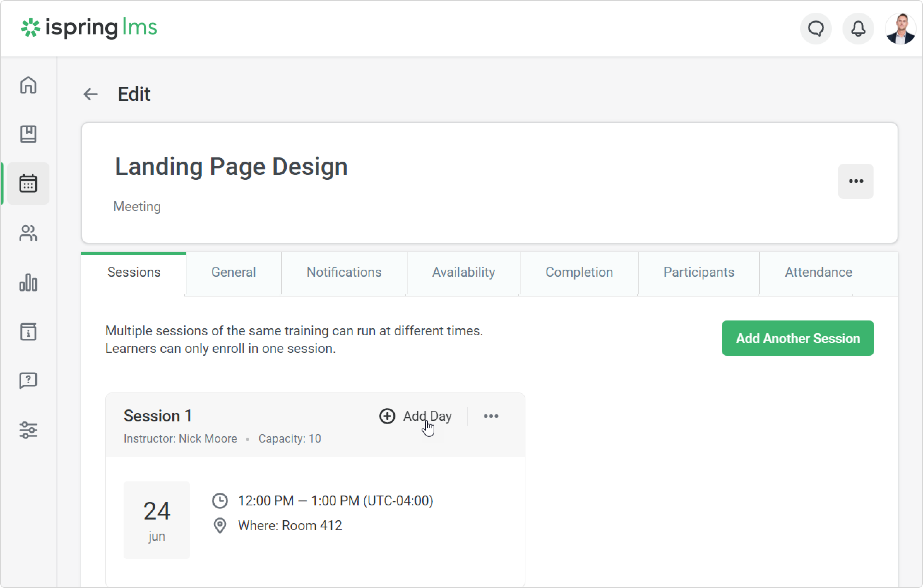Viewport: 923px width, 588px height.
Task: Open the info page icon in sidebar
Action: coord(28,332)
